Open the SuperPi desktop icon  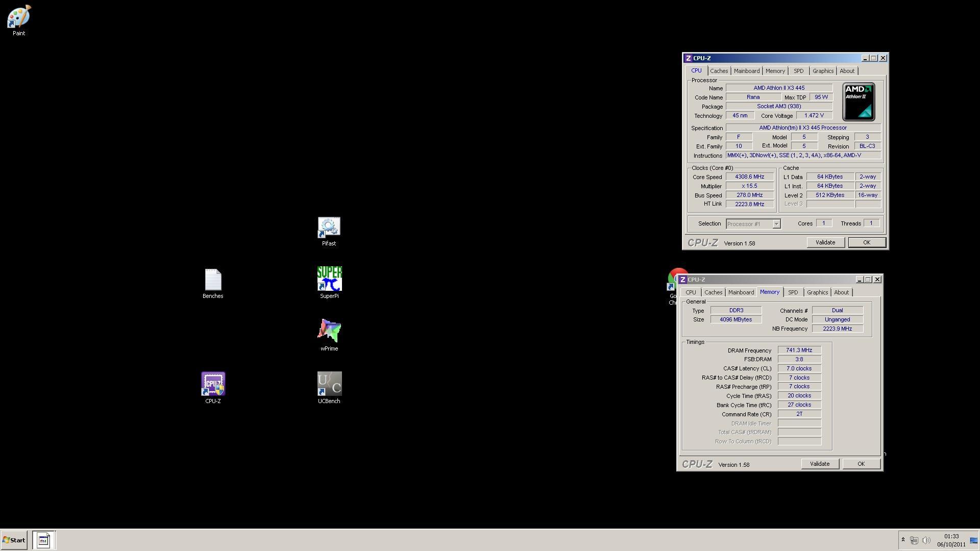329,282
